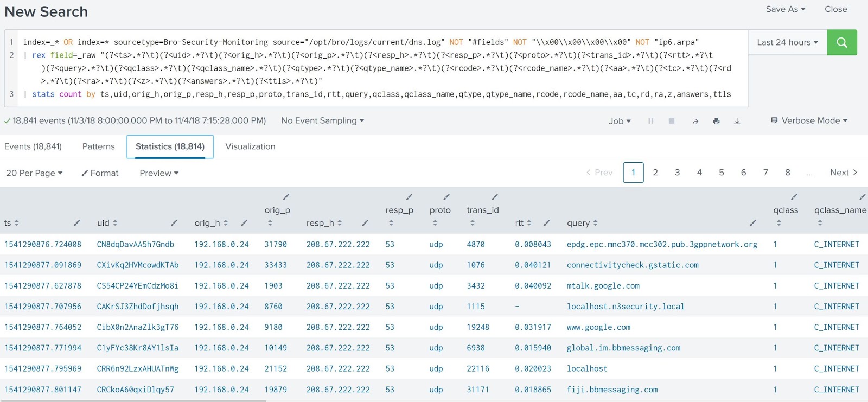Run the search with the green magnifier button
This screenshot has width=868, height=402.
(x=842, y=42)
